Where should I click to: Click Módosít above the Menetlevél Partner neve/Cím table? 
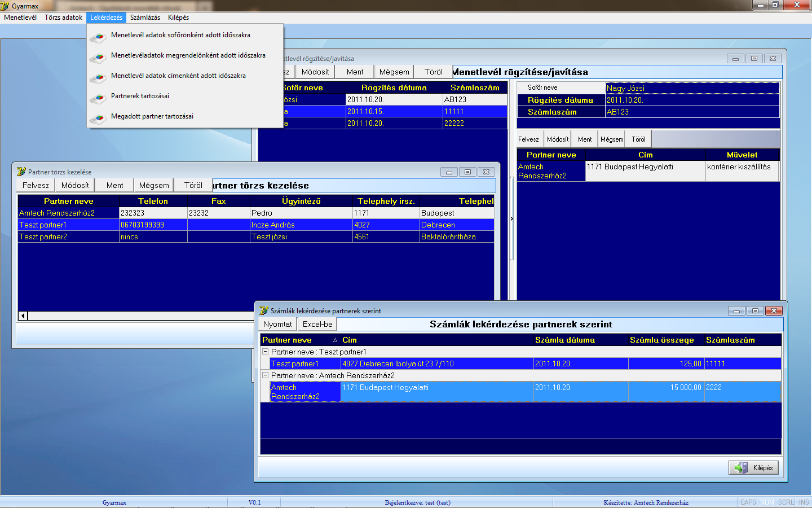tap(558, 139)
